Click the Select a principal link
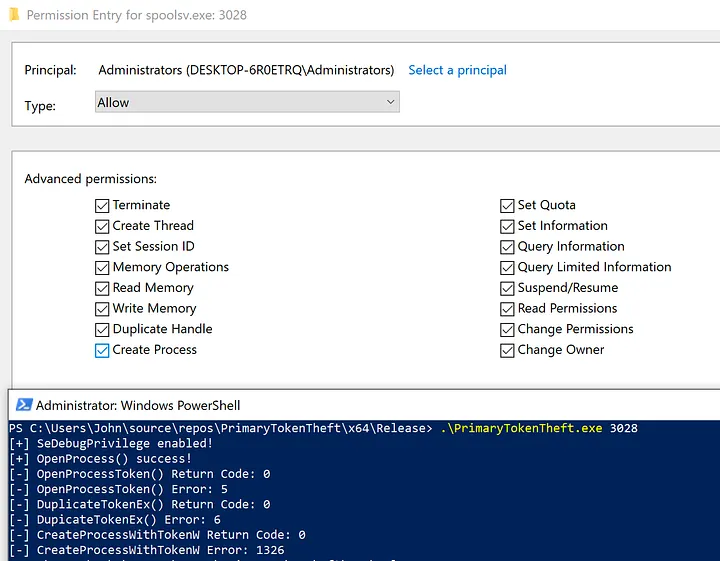This screenshot has width=720, height=561. [457, 70]
